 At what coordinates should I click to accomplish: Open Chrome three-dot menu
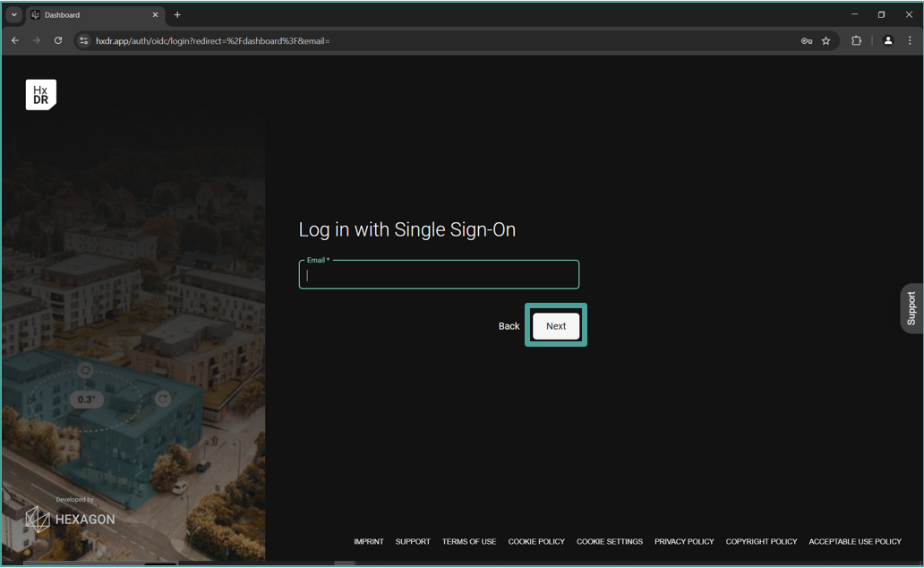tap(910, 40)
